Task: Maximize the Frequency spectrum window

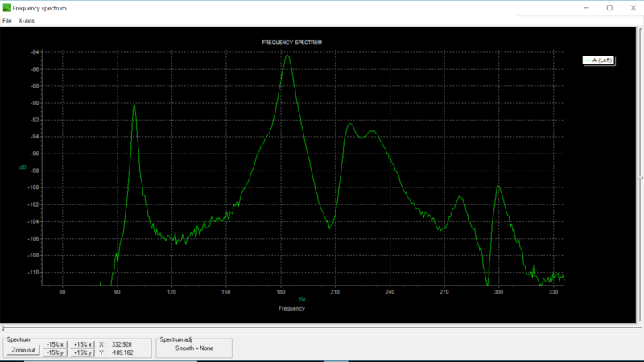Action: click(609, 8)
